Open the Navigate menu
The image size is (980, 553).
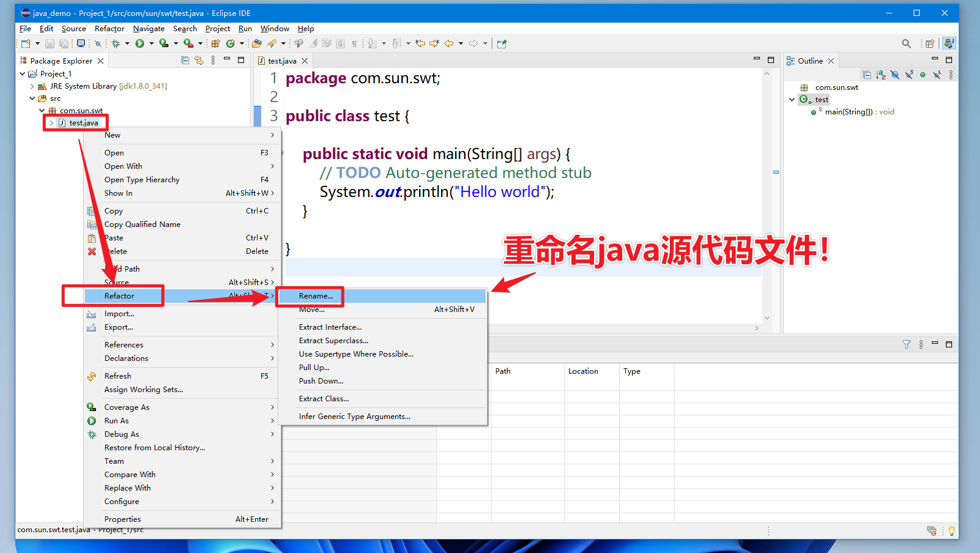[x=149, y=29]
